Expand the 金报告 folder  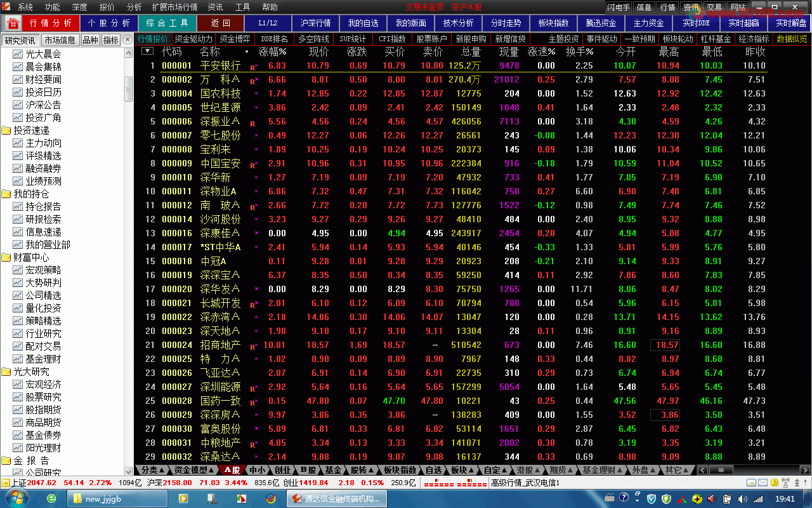6,460
